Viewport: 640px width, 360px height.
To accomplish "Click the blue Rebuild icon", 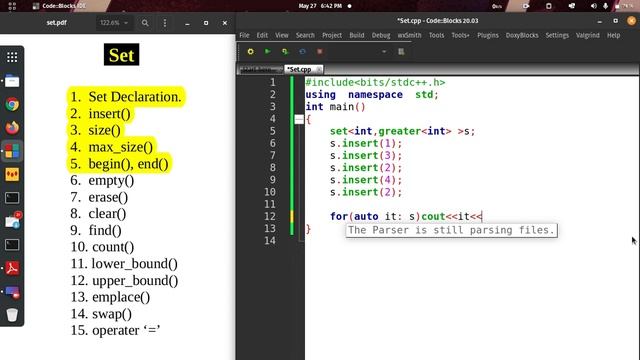I will pyautogui.click(x=302, y=51).
